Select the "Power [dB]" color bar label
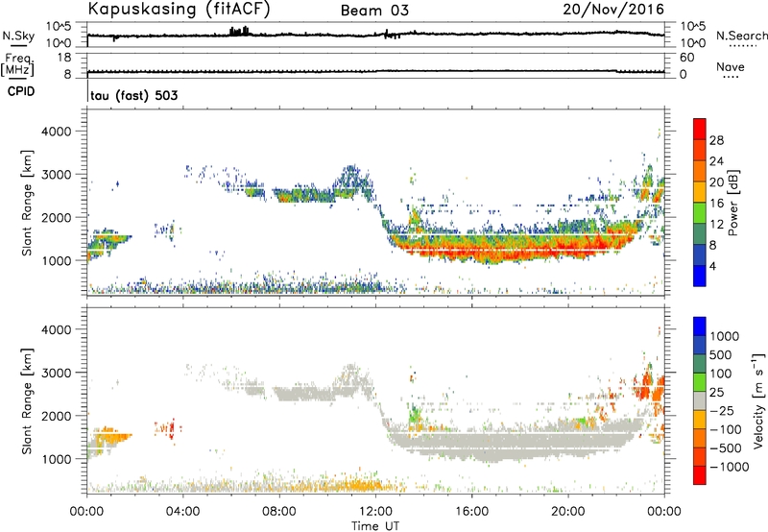Viewport: 768px width, 532px height. click(x=732, y=203)
